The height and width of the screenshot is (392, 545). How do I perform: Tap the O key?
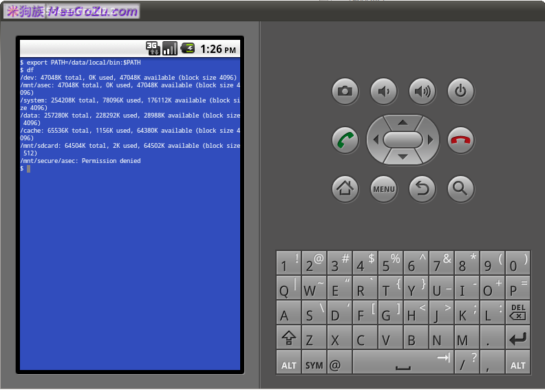[493, 287]
